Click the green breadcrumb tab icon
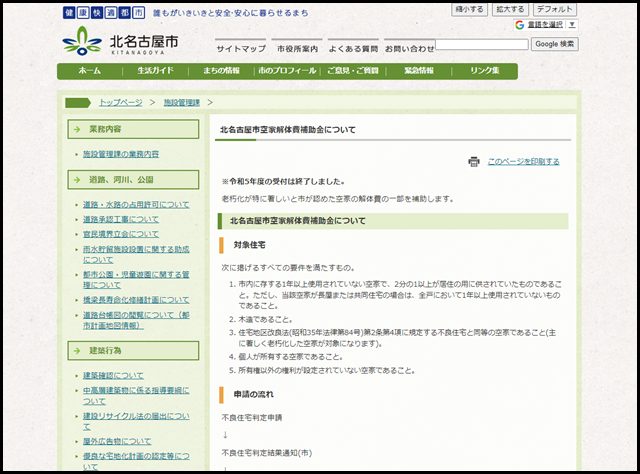The height and width of the screenshot is (474, 640). pos(79,102)
